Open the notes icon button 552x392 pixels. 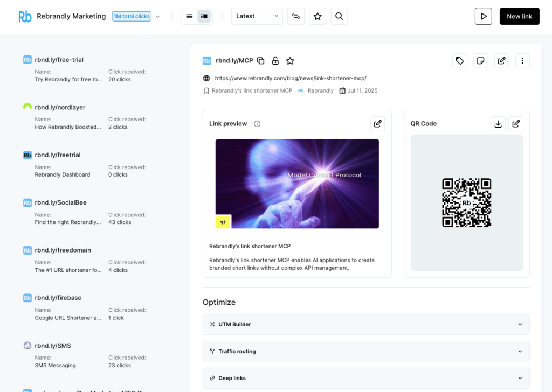click(x=480, y=61)
